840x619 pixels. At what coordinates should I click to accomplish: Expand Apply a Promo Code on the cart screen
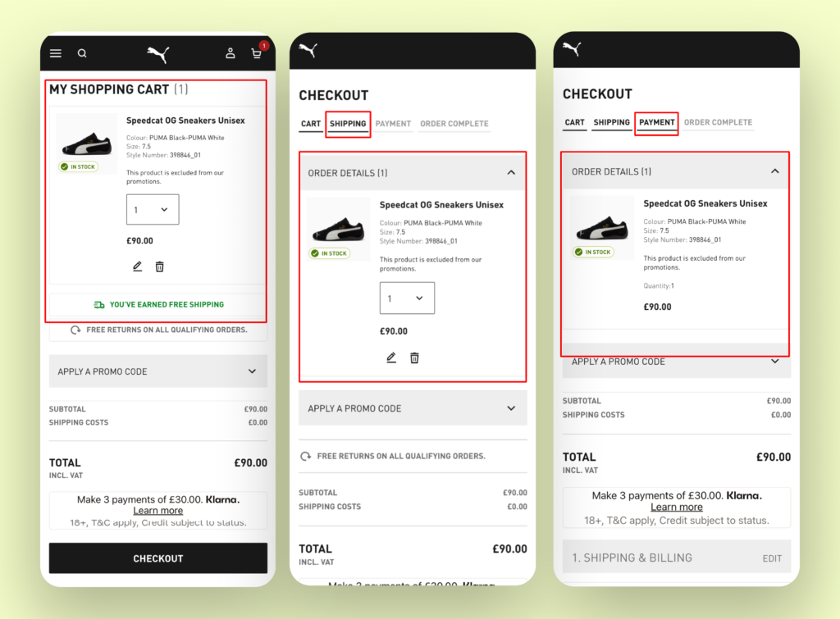point(158,371)
